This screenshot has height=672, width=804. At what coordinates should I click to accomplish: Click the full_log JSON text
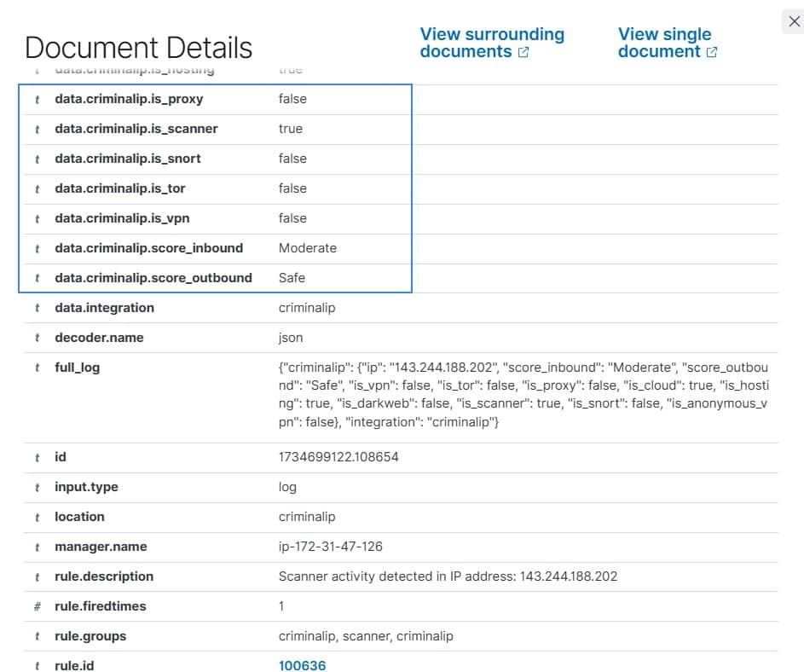click(x=523, y=394)
